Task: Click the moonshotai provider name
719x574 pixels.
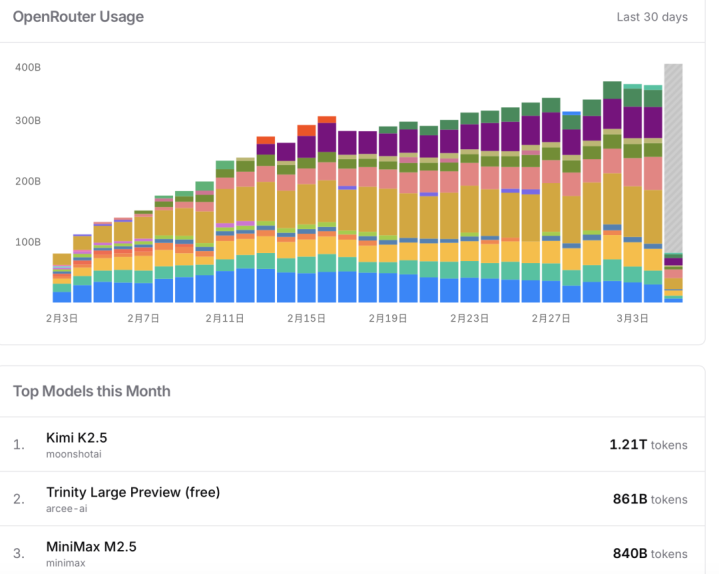Action: [x=73, y=454]
